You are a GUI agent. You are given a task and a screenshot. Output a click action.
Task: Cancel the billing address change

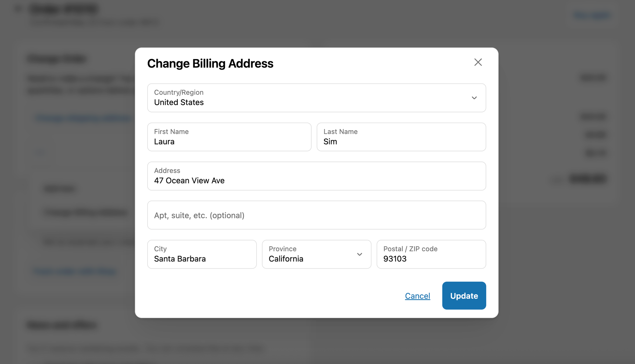[x=417, y=296]
